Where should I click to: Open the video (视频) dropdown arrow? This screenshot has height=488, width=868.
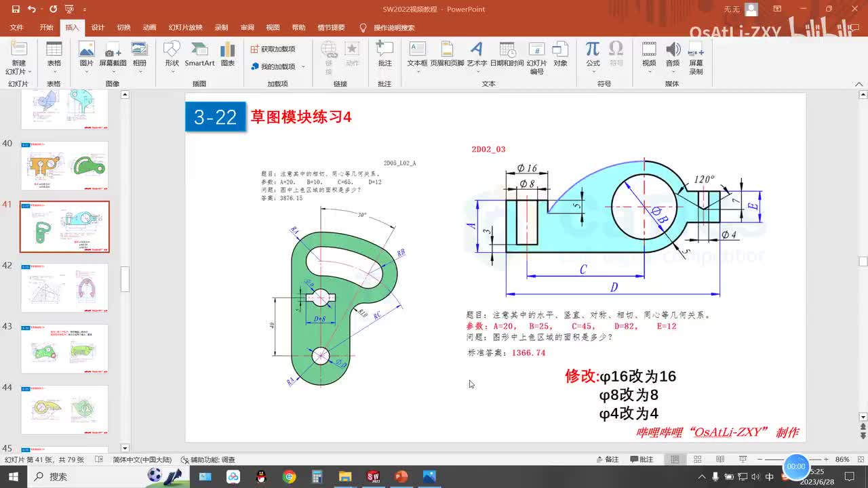[649, 71]
